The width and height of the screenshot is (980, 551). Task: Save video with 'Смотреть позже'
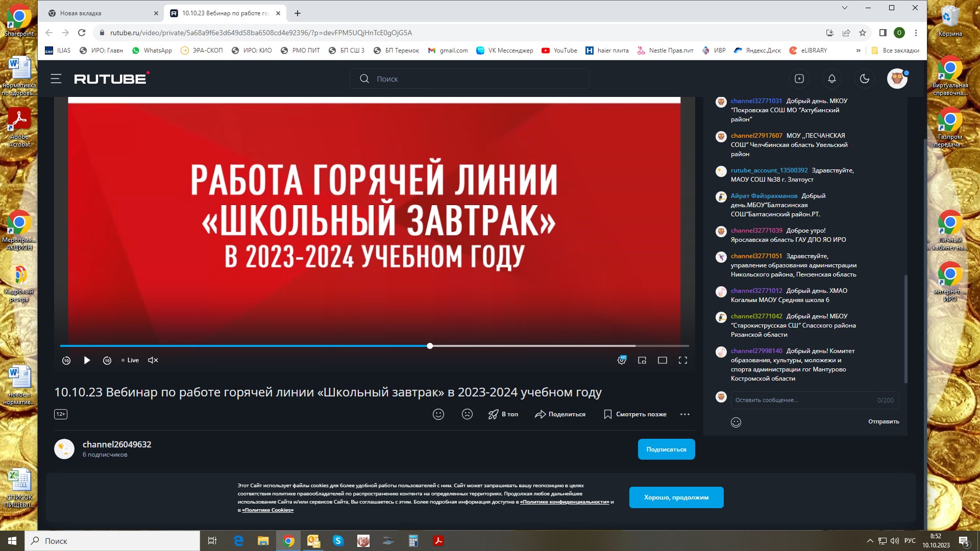[635, 414]
